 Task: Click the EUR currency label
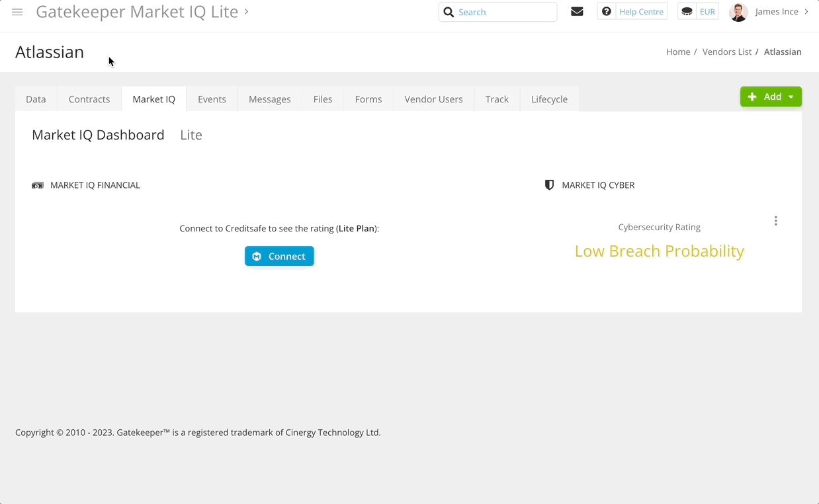(707, 12)
